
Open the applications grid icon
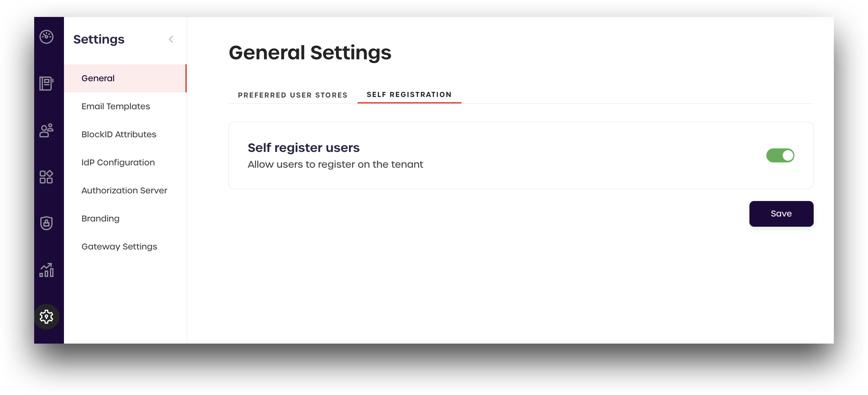point(46,177)
